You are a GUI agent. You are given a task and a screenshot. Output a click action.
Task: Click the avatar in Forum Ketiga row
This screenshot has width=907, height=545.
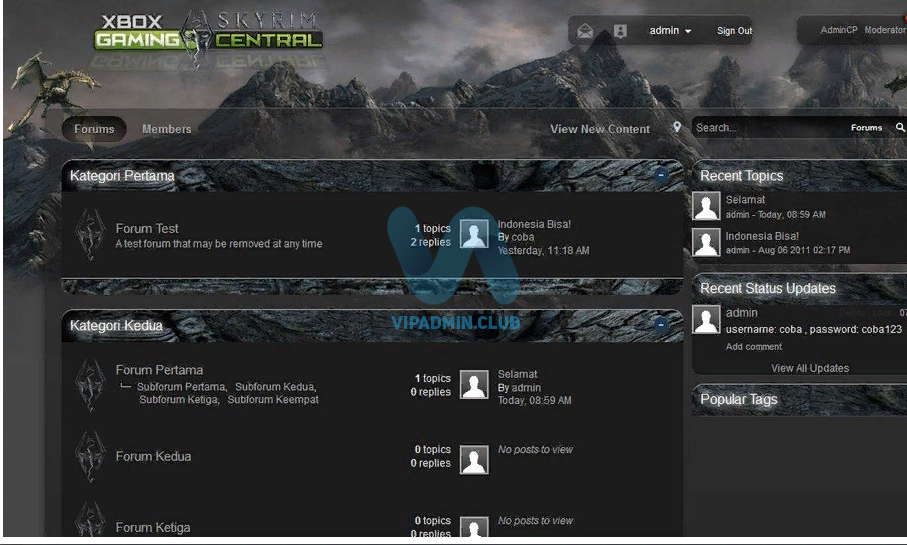tap(474, 526)
